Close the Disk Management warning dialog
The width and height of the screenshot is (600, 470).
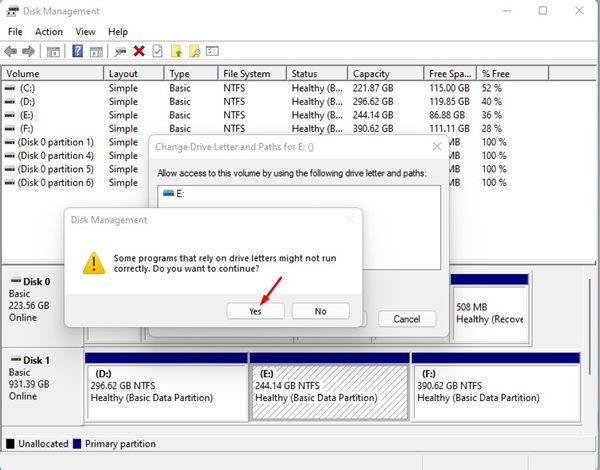coord(350,219)
